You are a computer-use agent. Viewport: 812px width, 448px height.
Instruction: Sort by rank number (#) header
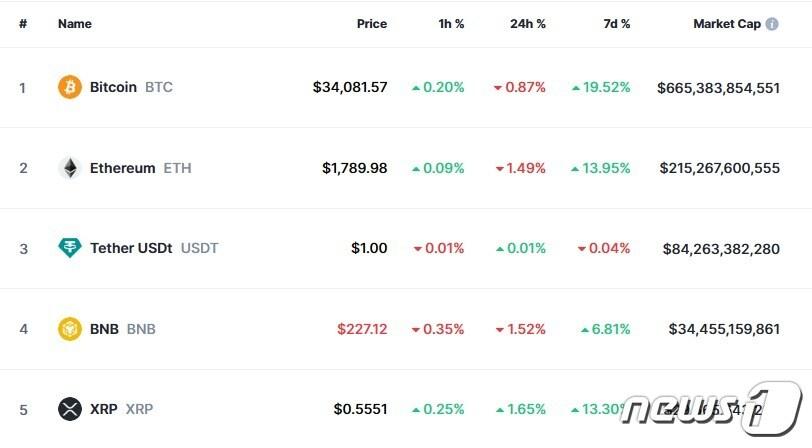point(23,24)
